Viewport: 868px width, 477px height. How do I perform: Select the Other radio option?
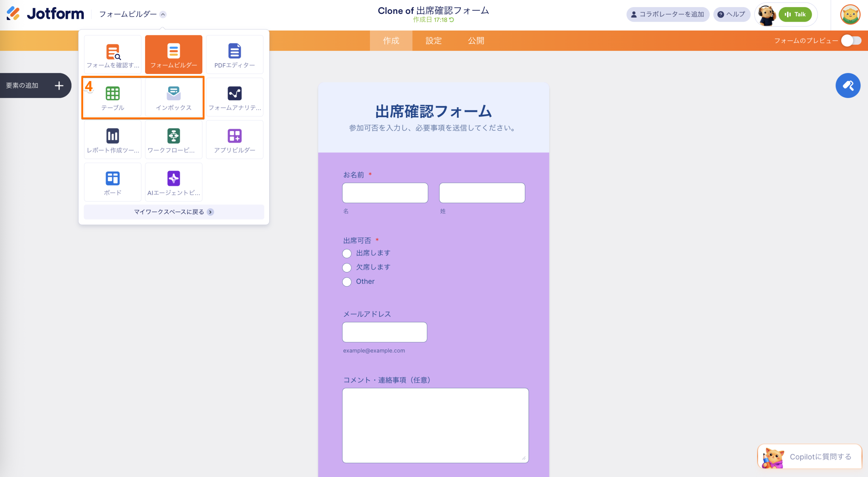tap(347, 282)
